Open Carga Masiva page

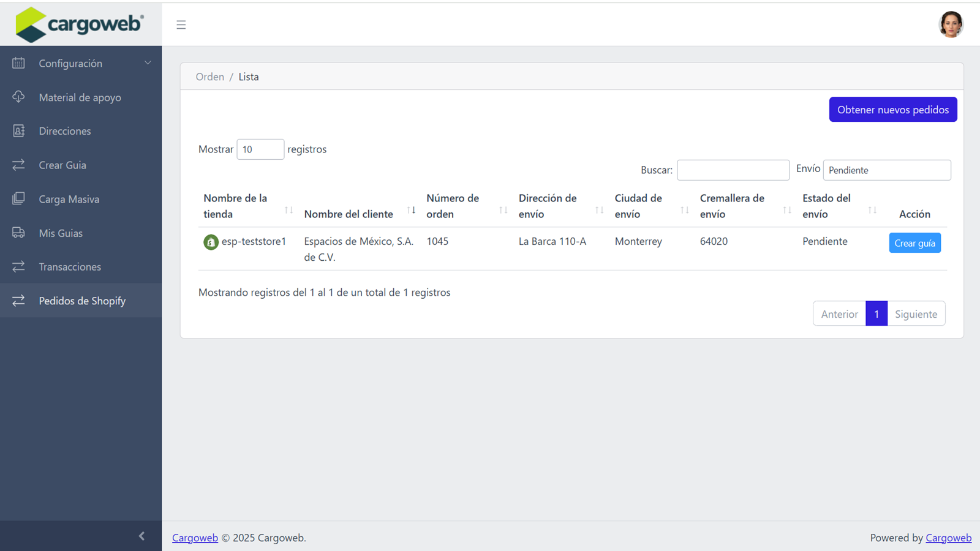tap(81, 199)
